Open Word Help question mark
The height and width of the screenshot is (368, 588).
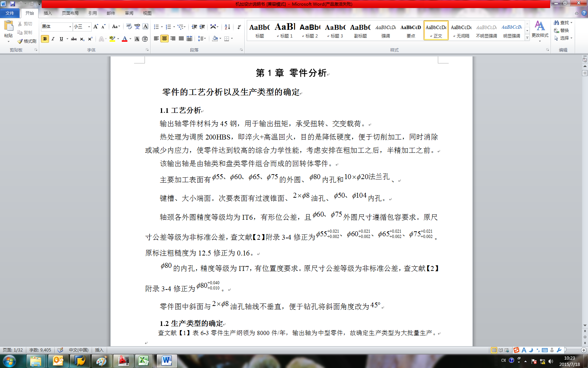tap(584, 13)
